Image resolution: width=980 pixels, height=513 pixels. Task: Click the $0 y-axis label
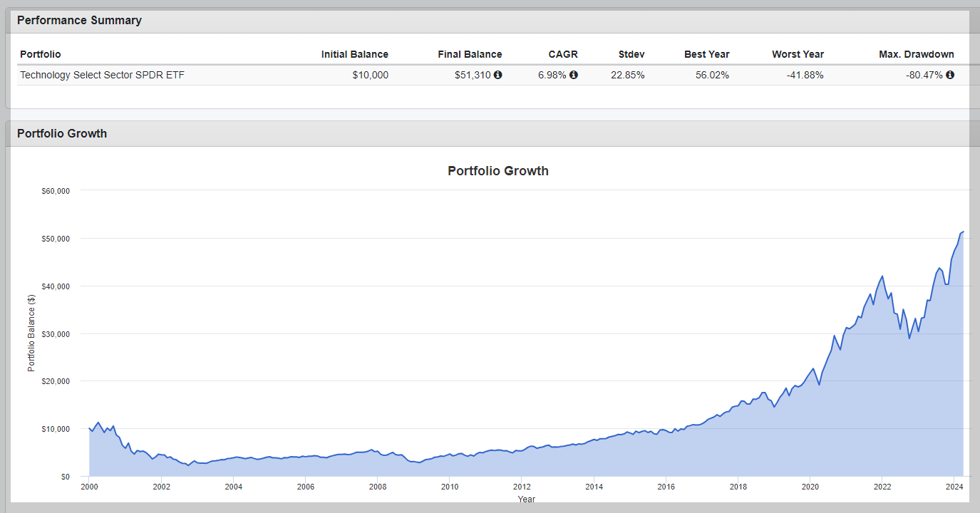[x=64, y=477]
